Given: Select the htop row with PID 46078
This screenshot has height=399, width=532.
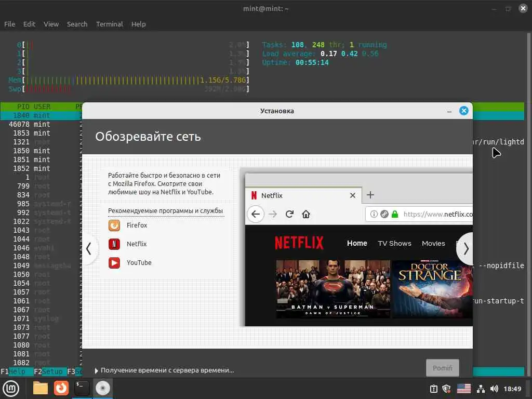Looking at the screenshot, I should (x=41, y=124).
